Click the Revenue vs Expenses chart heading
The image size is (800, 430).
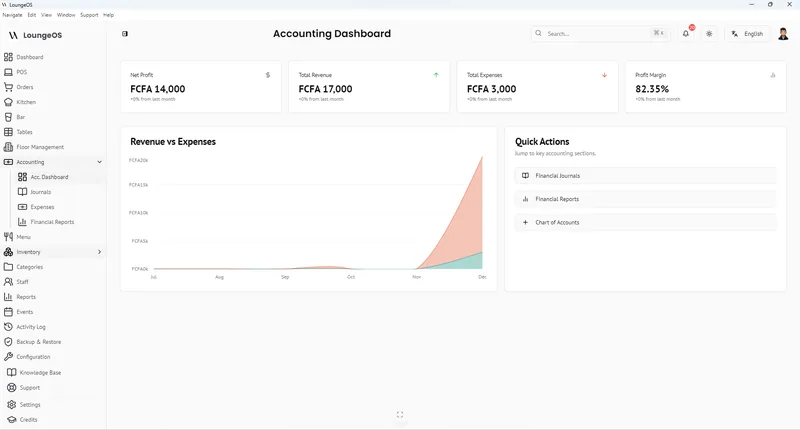(x=173, y=142)
